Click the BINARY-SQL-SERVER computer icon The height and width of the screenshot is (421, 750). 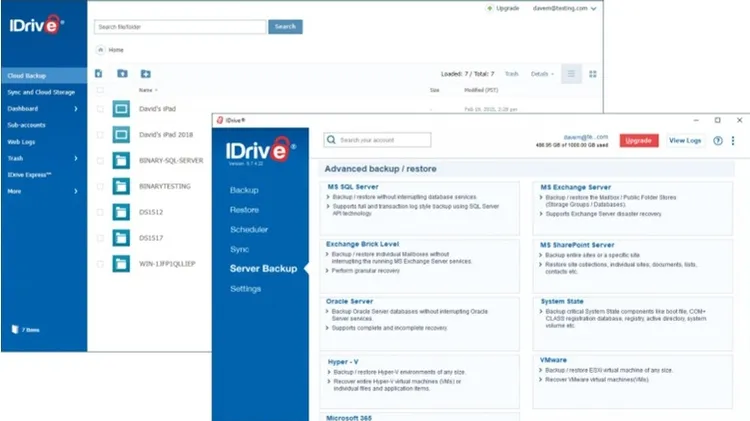[122, 160]
